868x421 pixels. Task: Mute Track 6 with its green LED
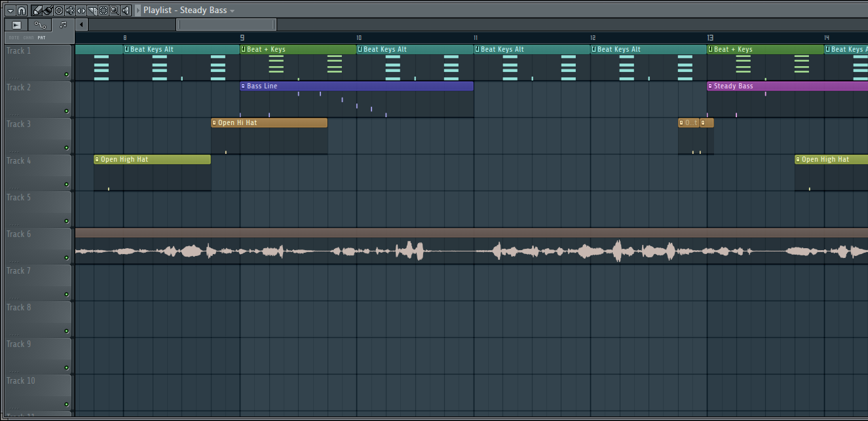coord(66,258)
